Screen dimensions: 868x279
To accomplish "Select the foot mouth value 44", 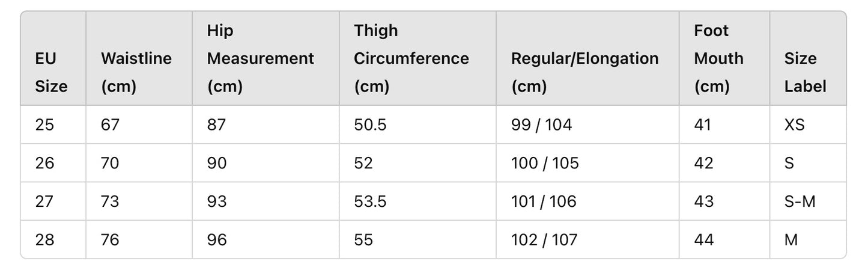I will pos(724,239).
